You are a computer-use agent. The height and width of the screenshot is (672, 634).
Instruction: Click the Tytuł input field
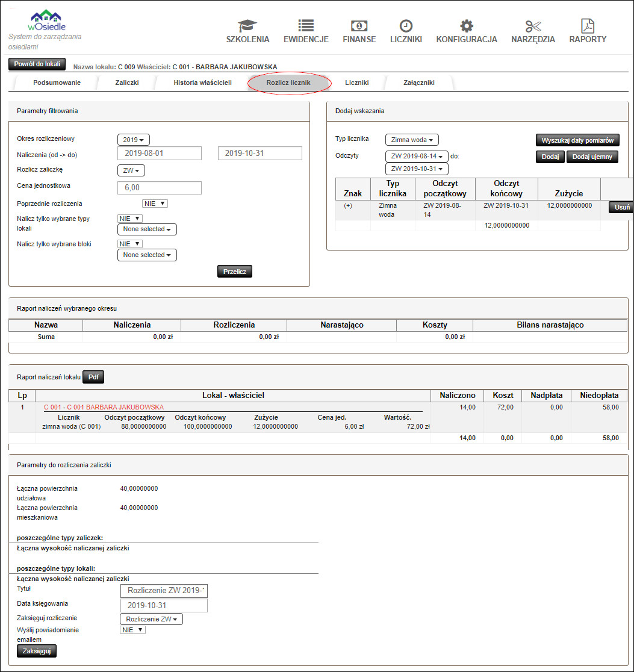164,591
